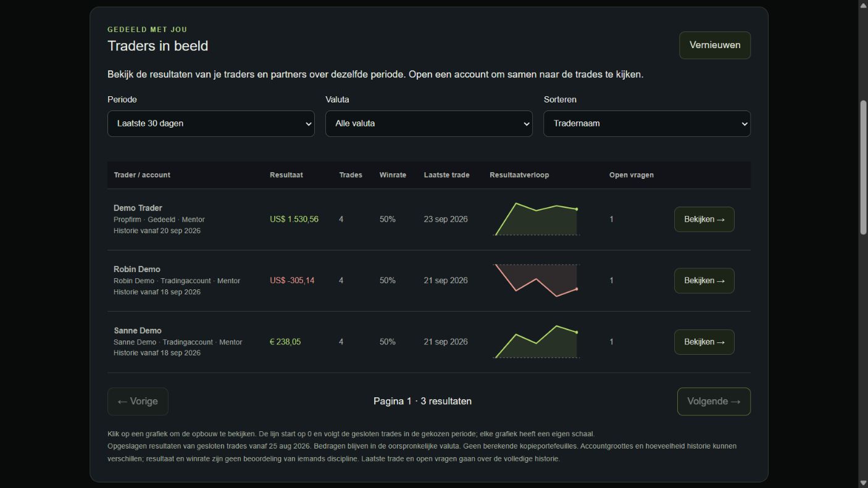Click the scroll down arrow of the page scrollbar
The width and height of the screenshot is (868, 488).
(x=863, y=483)
